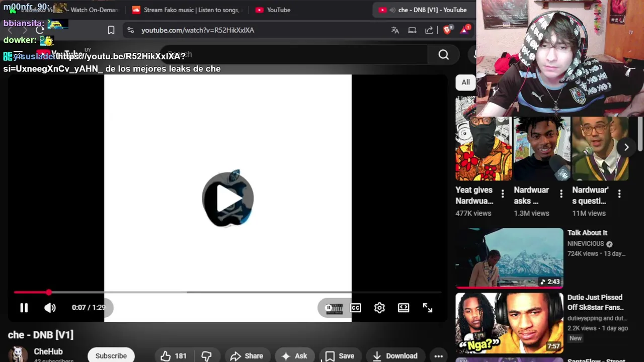Dislike the video with thumbs-down
The image size is (644, 362).
coord(207,356)
